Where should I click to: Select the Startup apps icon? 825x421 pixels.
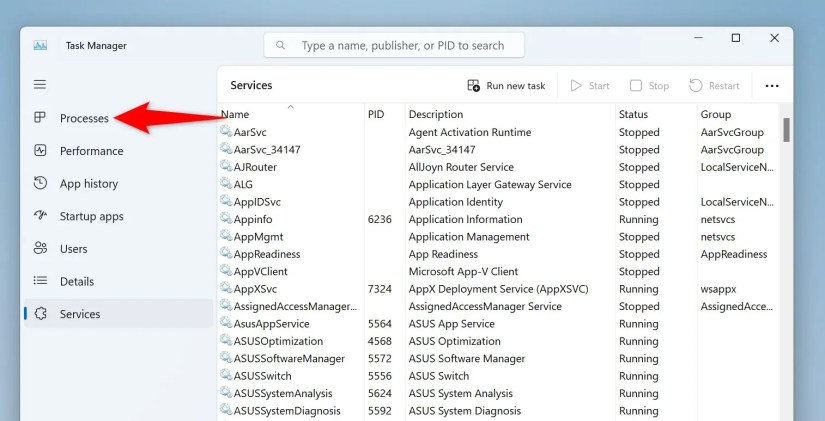40,216
